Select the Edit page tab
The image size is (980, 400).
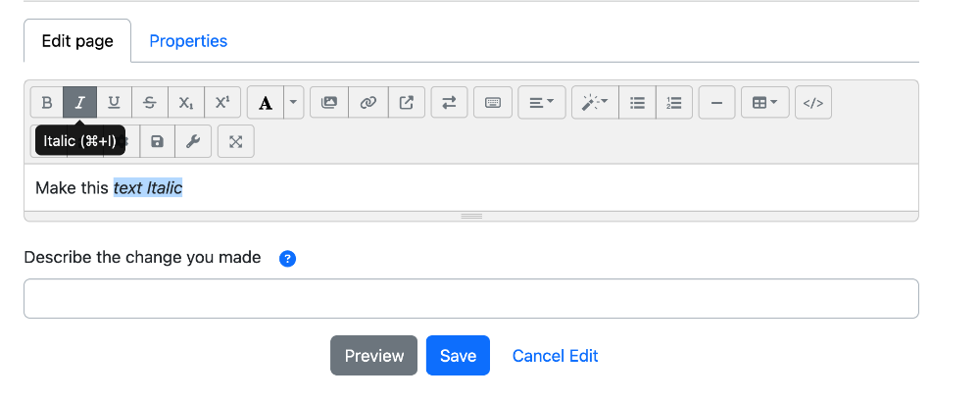77,41
